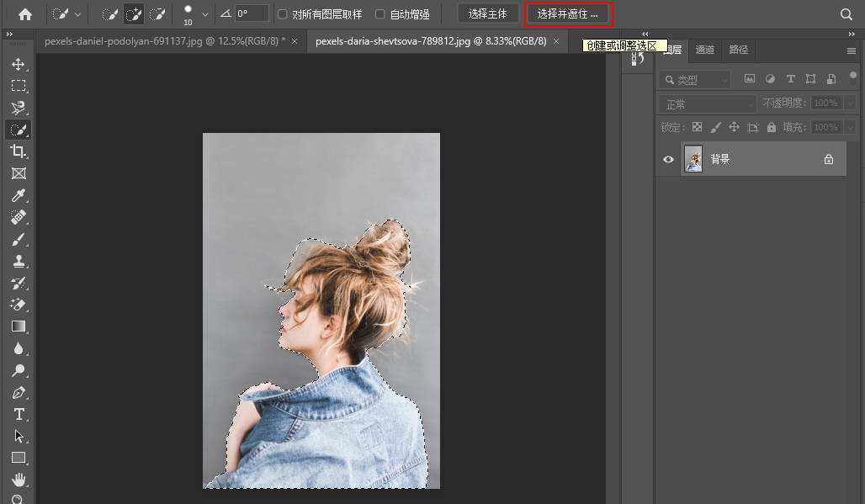The image size is (865, 504).
Task: Activate the Clone Stamp tool
Action: (19, 261)
